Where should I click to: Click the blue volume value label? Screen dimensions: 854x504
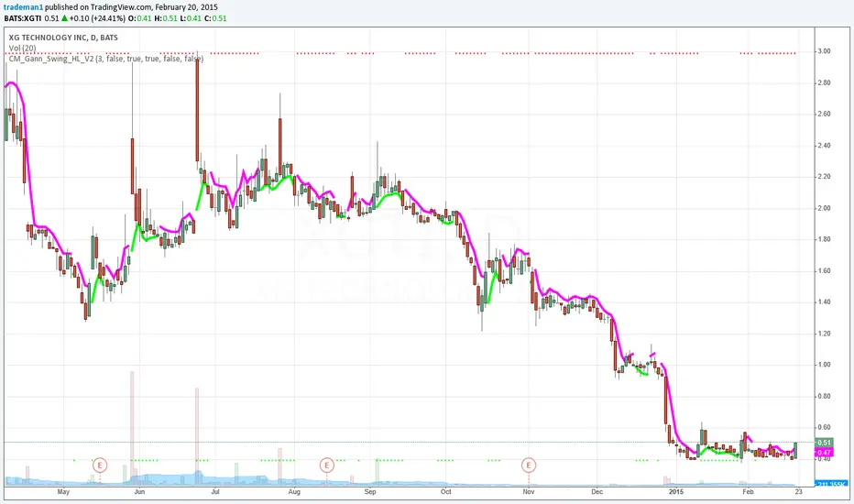coord(831,484)
